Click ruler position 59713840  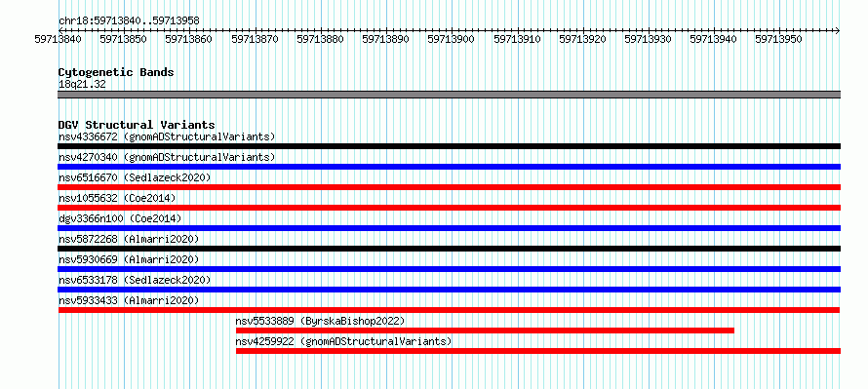point(58,39)
